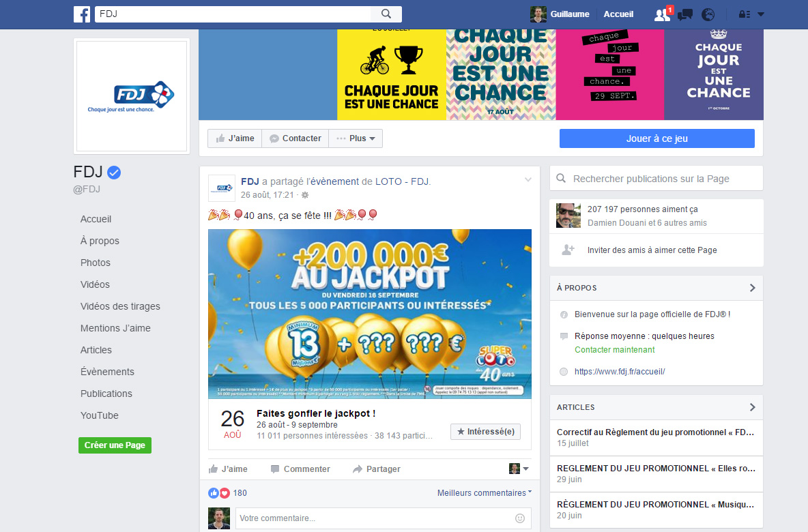Open post options chevron on FDJ post

pos(528,180)
